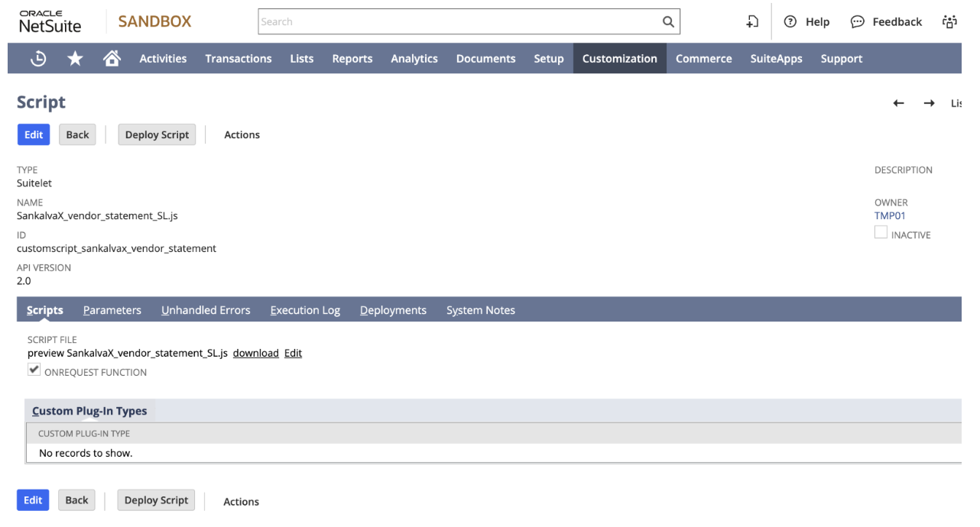Open the Customization menu
This screenshot has width=980, height=527.
620,59
